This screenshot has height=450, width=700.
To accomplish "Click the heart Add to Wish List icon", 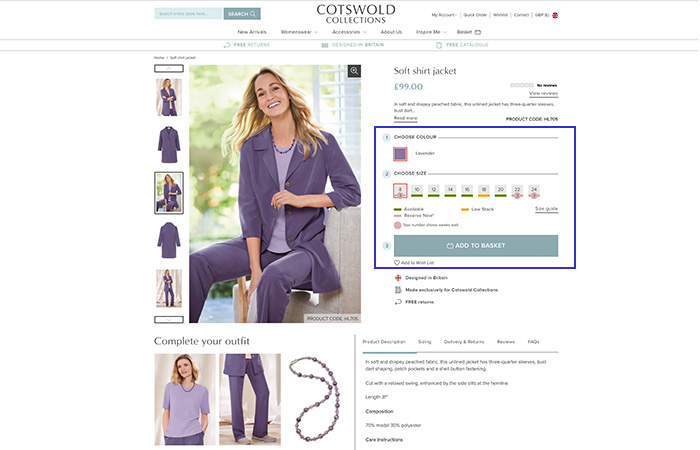I will tap(396, 262).
